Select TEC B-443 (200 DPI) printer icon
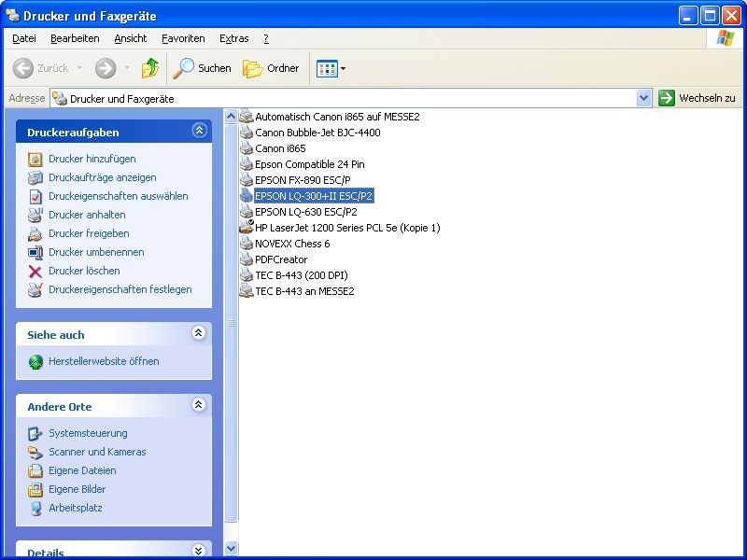Screen dimensions: 747x560 [246, 275]
